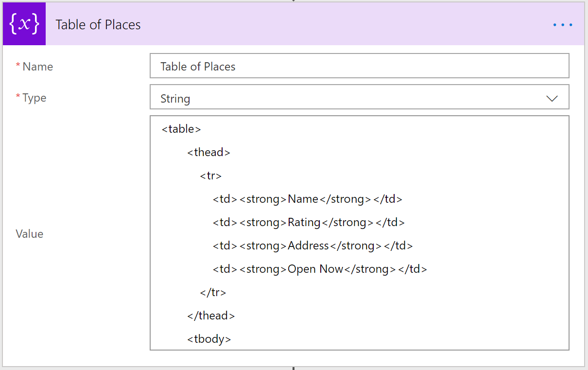Viewport: 588px width, 370px height.
Task: Select the String type text
Action: (x=175, y=98)
